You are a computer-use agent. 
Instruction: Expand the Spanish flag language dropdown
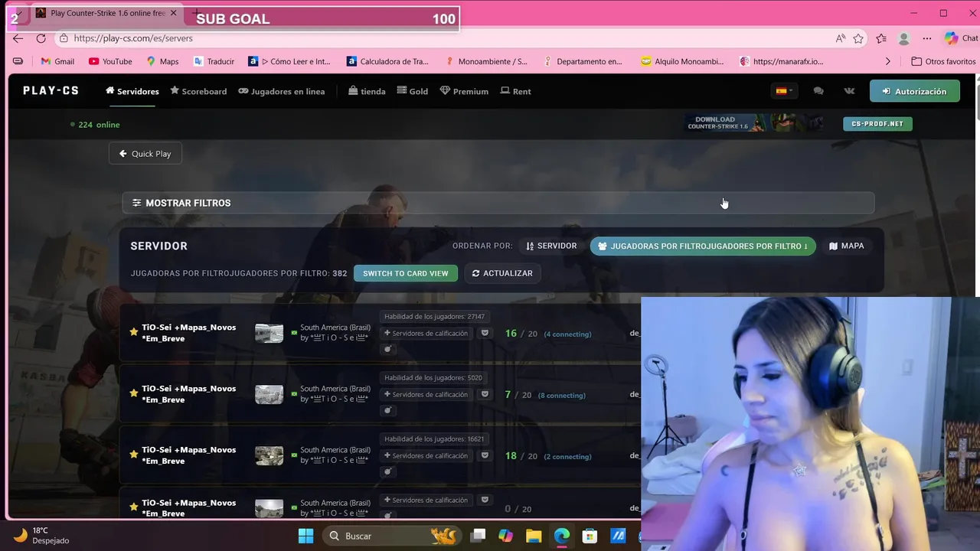tap(784, 91)
